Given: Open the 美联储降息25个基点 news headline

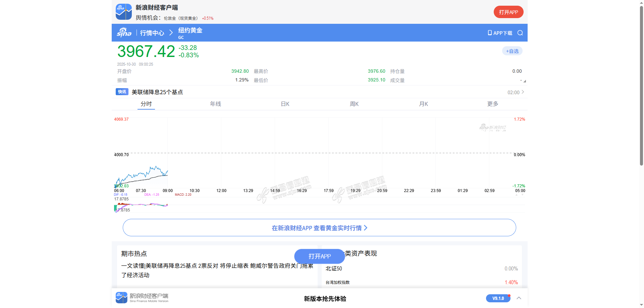Looking at the screenshot, I should pyautogui.click(x=157, y=92).
